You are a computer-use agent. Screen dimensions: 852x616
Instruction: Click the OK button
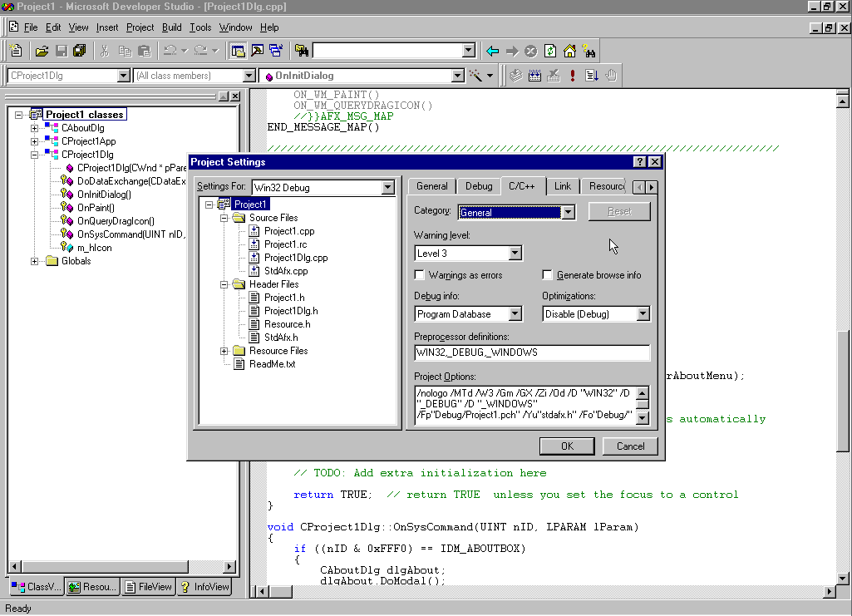click(567, 446)
